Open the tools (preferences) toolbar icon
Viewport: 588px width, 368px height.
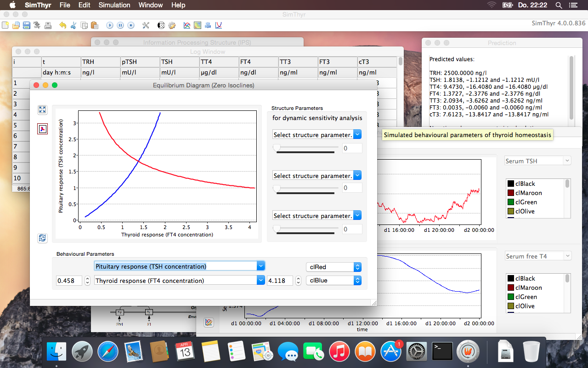coord(146,25)
